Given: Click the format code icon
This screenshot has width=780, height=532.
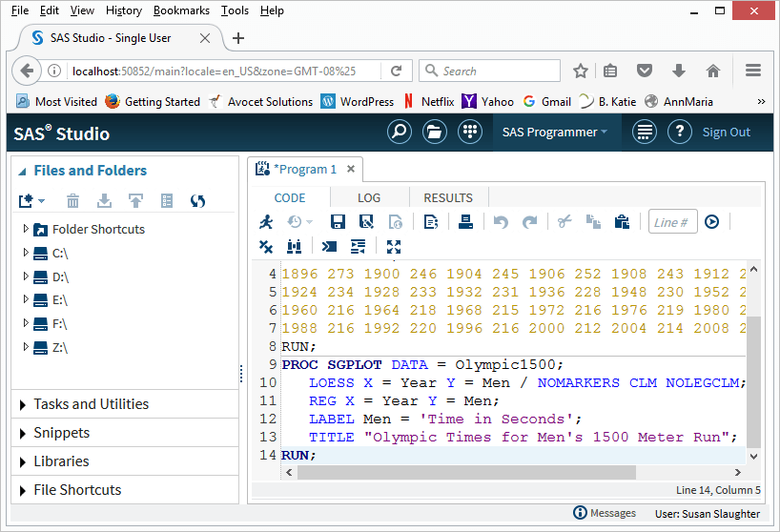Looking at the screenshot, I should [359, 247].
